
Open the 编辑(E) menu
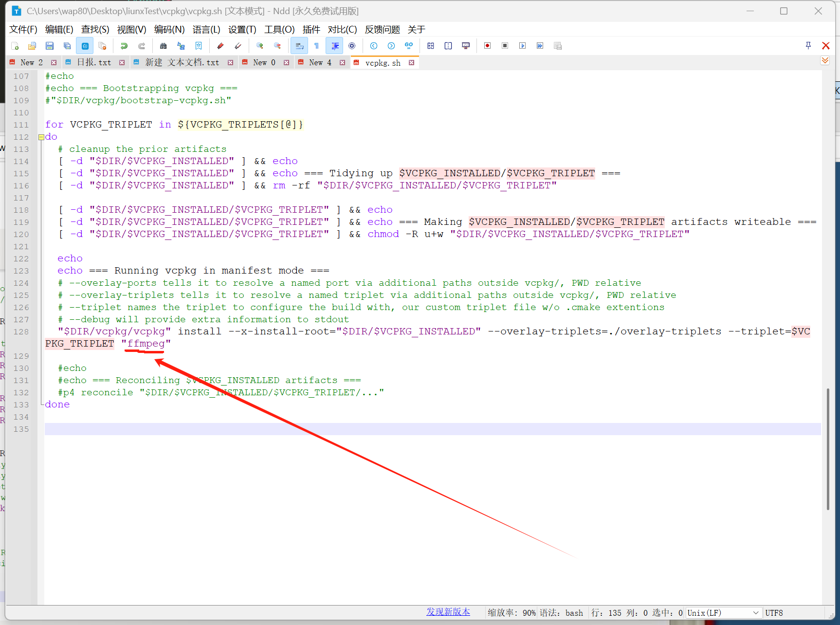(x=59, y=30)
